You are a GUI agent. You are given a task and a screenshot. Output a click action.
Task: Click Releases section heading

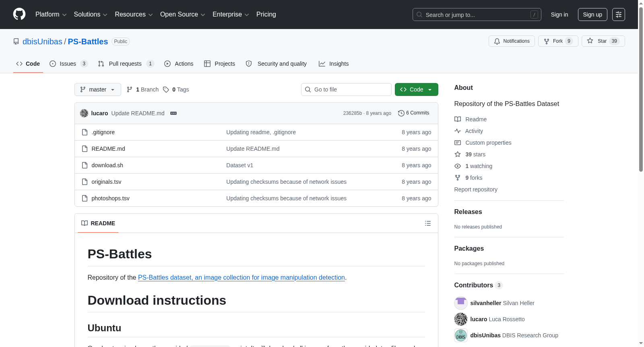click(x=468, y=212)
